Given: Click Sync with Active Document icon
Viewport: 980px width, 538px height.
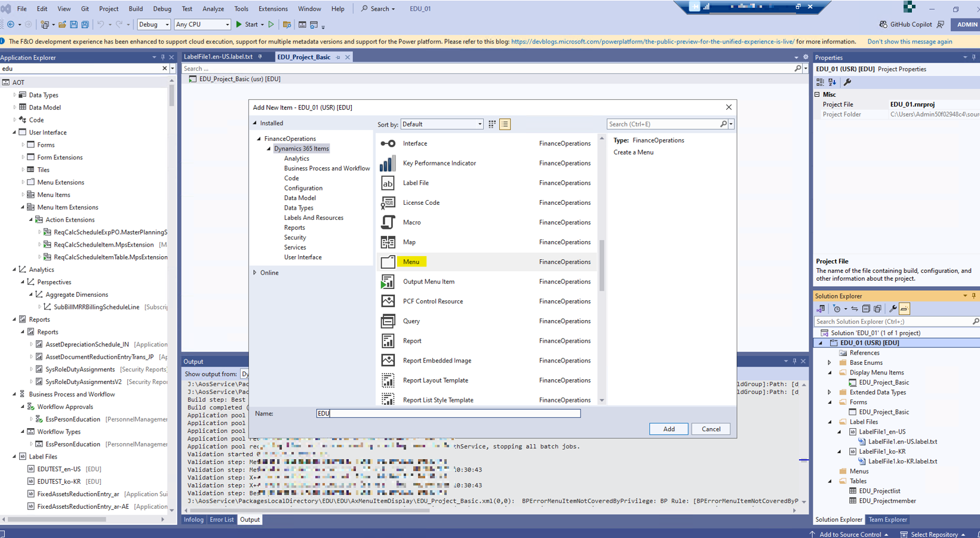Looking at the screenshot, I should [x=855, y=309].
